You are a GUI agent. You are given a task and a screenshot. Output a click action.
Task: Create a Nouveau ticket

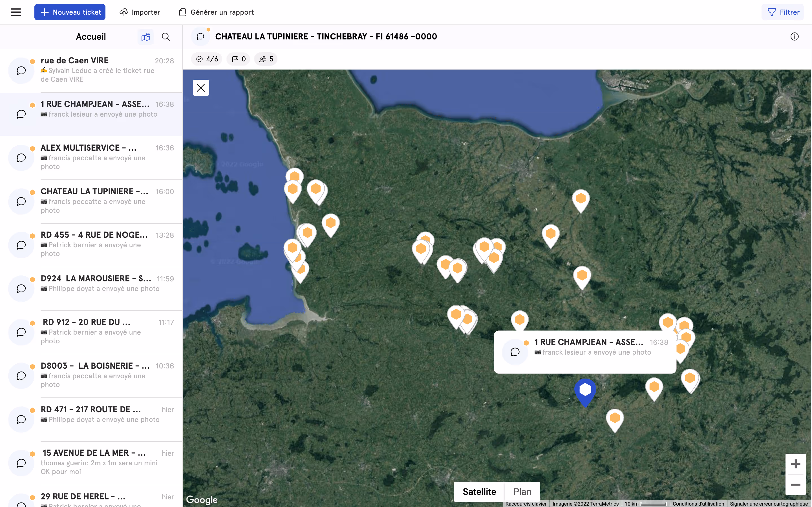click(70, 12)
